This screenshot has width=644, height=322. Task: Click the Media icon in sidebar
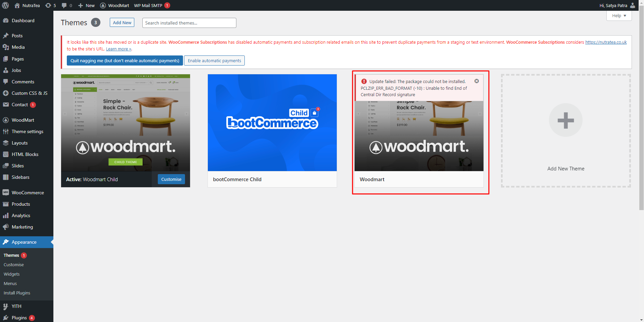(x=6, y=47)
